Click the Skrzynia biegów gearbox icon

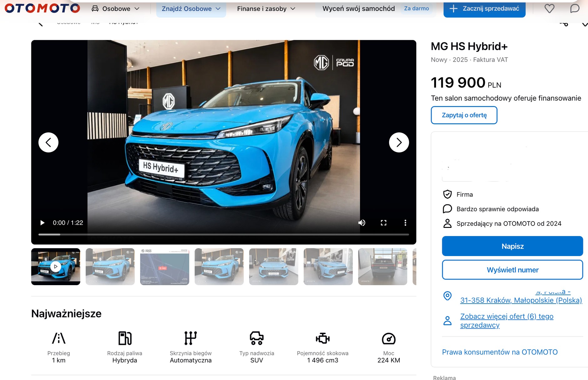191,338
